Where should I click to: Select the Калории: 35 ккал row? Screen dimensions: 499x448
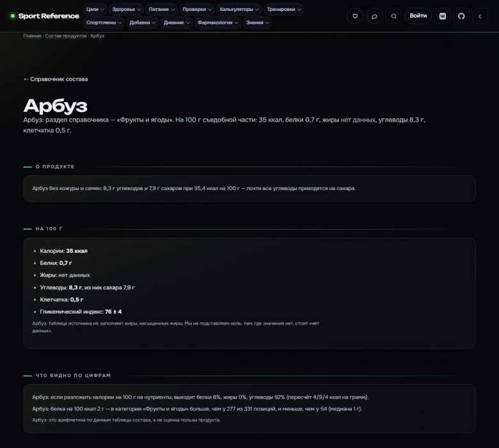[63, 251]
